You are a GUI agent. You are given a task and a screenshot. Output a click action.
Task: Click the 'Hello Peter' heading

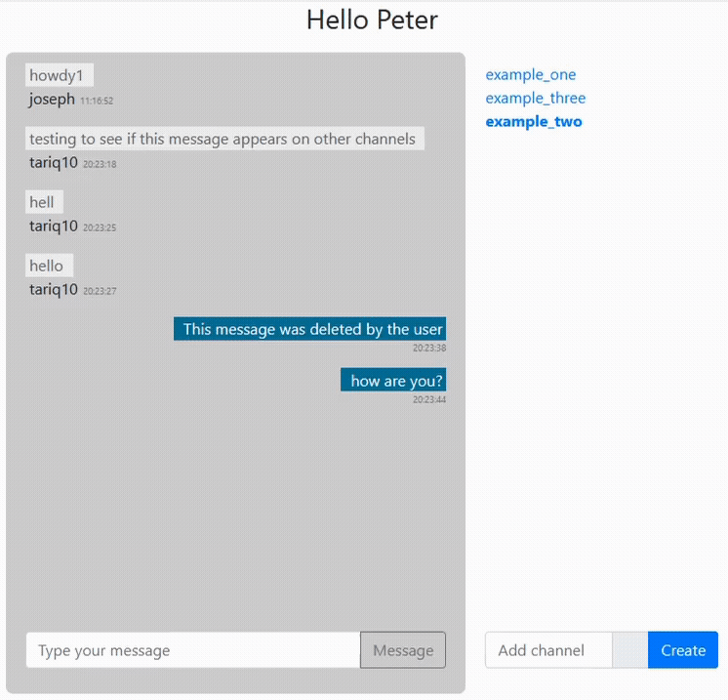372,20
